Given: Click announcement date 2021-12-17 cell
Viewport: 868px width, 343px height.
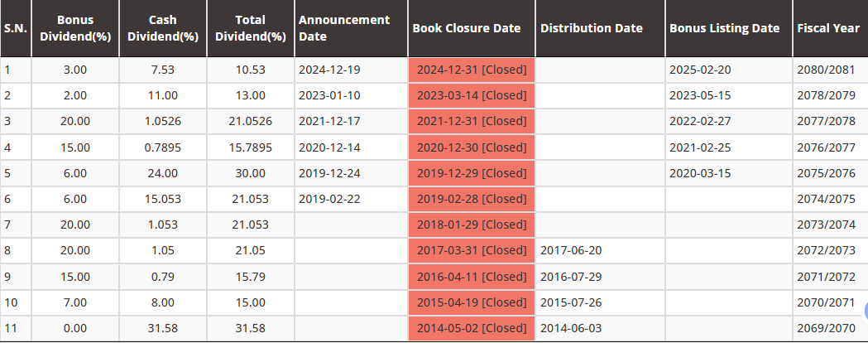Looking at the screenshot, I should (329, 121).
